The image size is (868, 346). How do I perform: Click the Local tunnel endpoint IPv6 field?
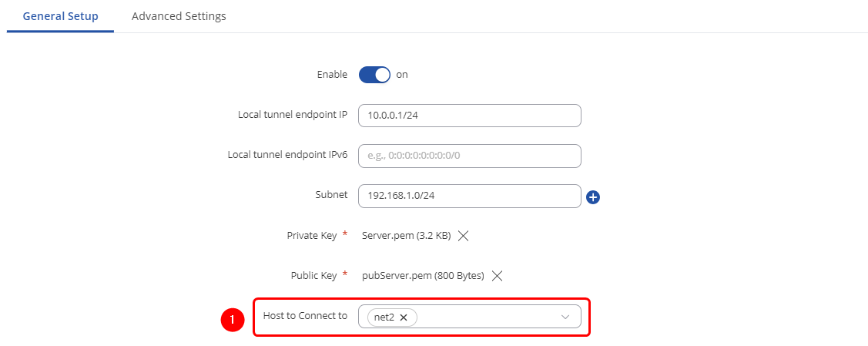469,156
